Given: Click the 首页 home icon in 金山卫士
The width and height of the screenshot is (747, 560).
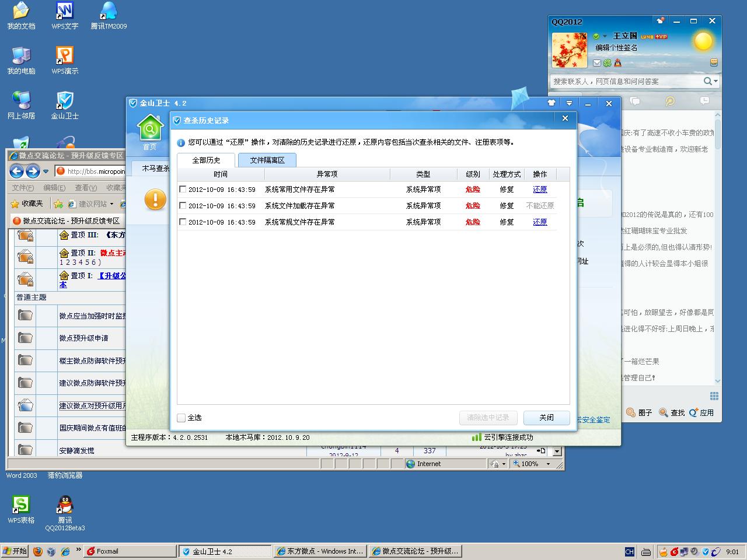Looking at the screenshot, I should pos(150,132).
